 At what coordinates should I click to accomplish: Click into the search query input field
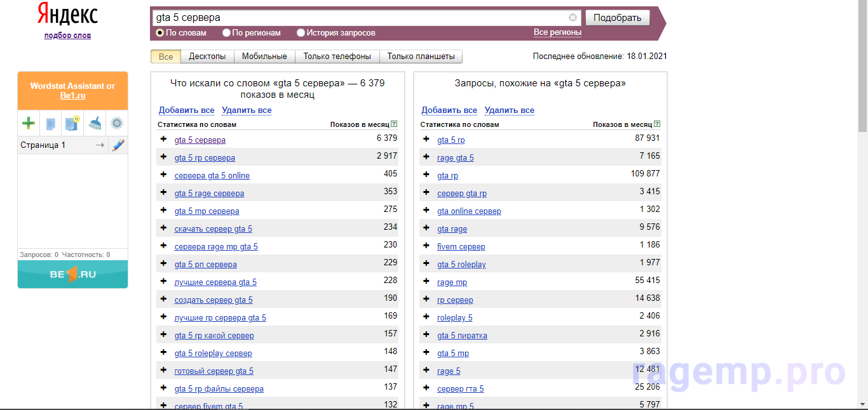359,18
